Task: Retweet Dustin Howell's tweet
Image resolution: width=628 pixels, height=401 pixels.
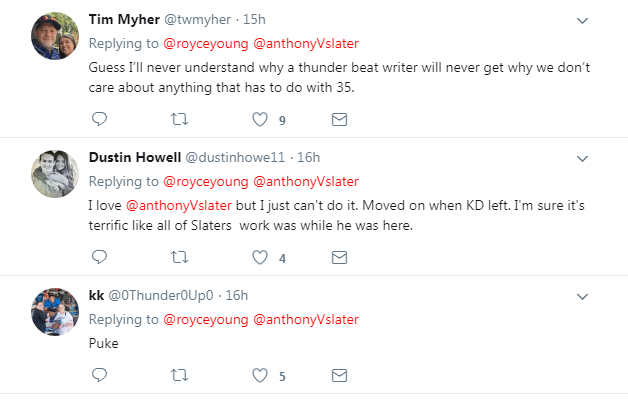Action: 179,257
